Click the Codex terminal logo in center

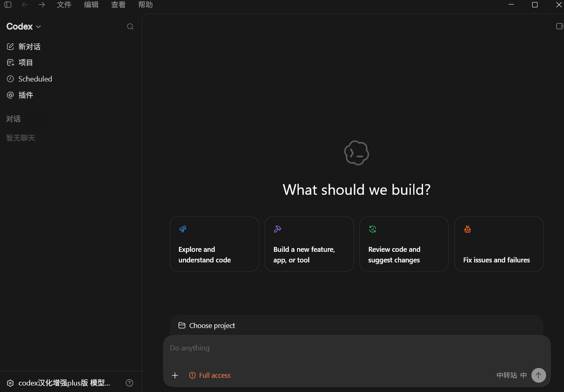click(x=357, y=153)
